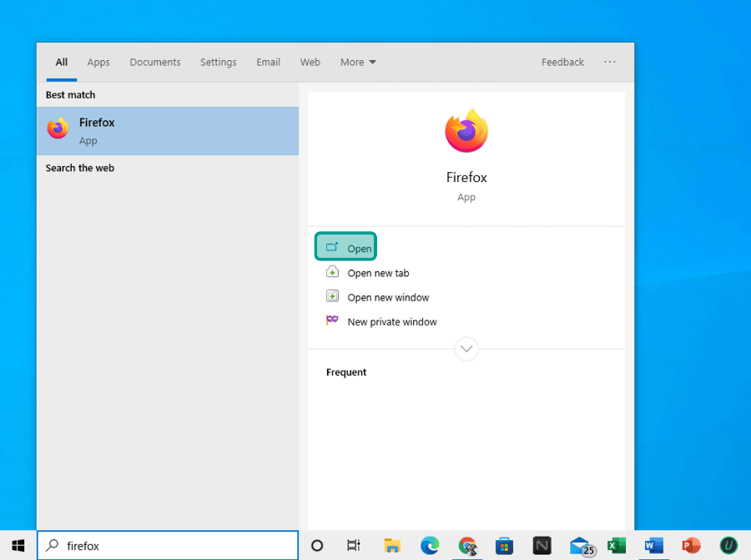Switch to the Documents tab
The height and width of the screenshot is (560, 751).
[155, 63]
